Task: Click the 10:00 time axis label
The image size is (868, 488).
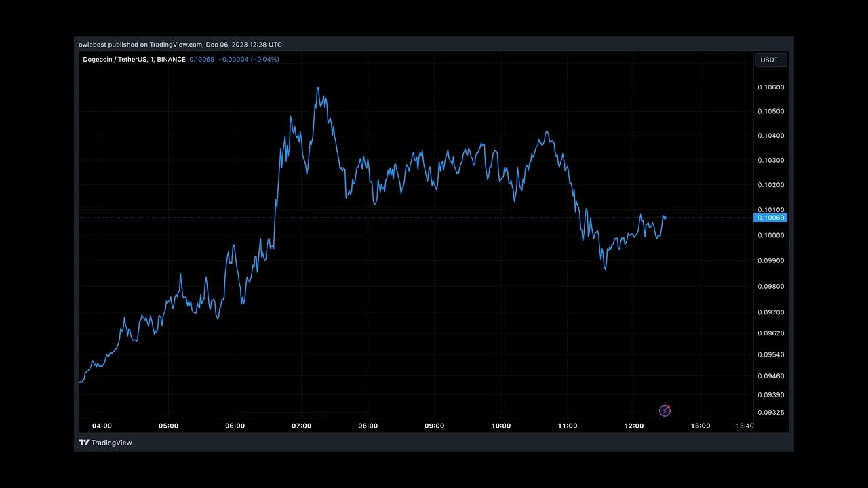Action: pyautogui.click(x=501, y=426)
